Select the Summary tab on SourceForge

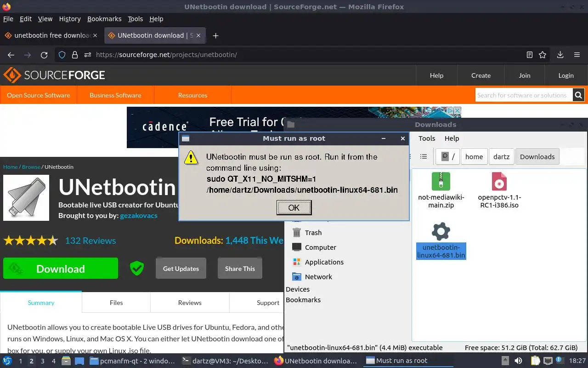[41, 302]
